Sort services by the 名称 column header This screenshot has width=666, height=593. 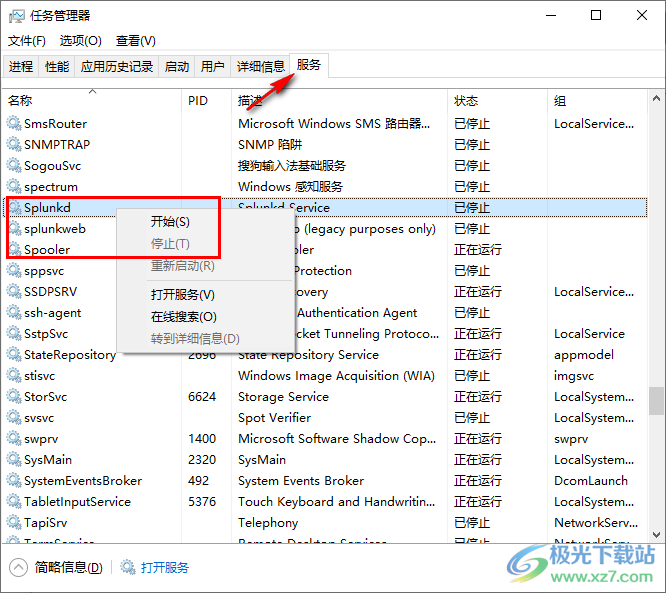pyautogui.click(x=92, y=101)
